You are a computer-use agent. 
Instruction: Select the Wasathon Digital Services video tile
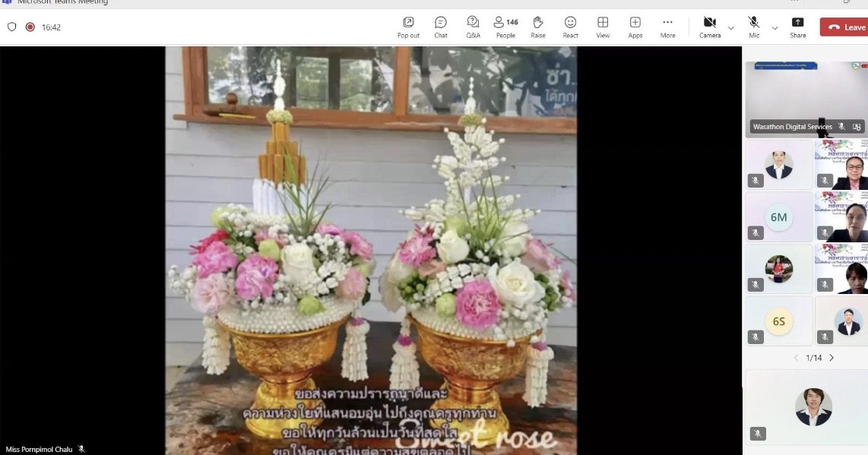coord(806,100)
